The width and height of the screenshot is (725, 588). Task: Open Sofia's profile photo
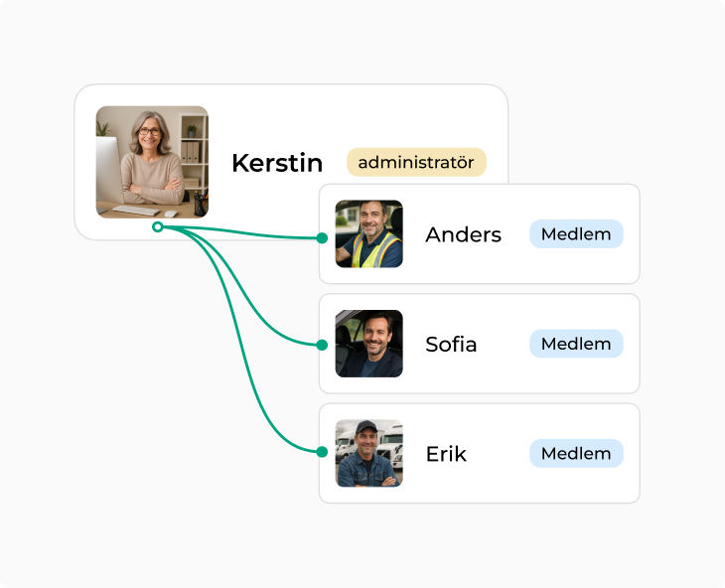click(x=368, y=344)
